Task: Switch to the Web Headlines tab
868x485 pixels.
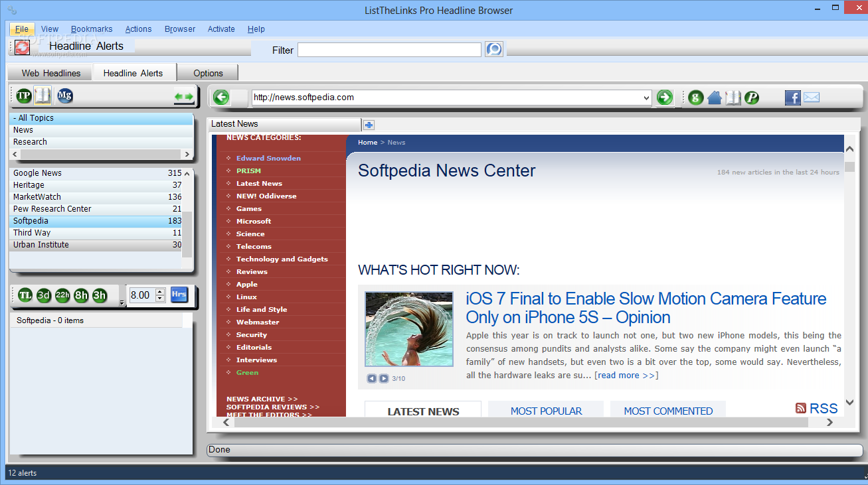Action: pyautogui.click(x=51, y=73)
